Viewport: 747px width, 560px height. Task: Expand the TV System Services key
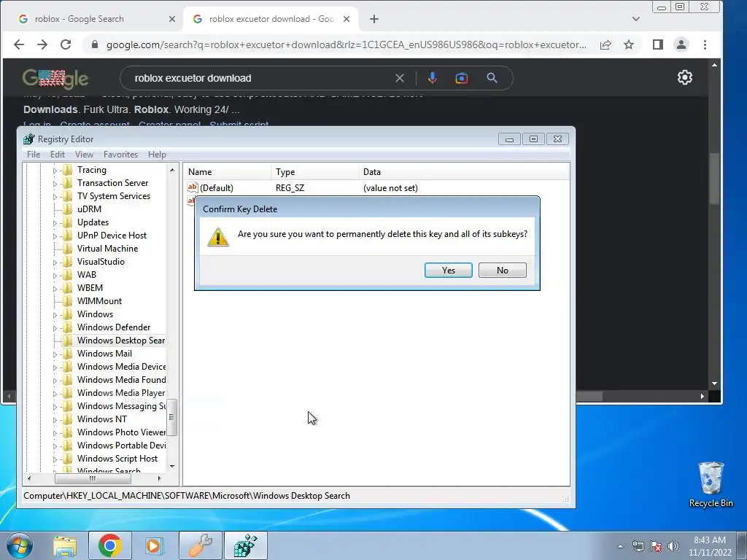55,197
